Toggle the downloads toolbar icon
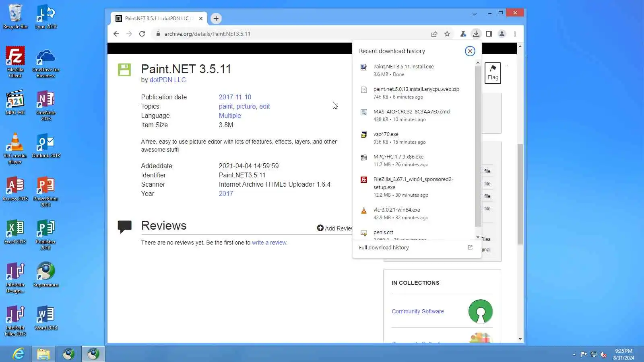This screenshot has height=362, width=644. [476, 34]
